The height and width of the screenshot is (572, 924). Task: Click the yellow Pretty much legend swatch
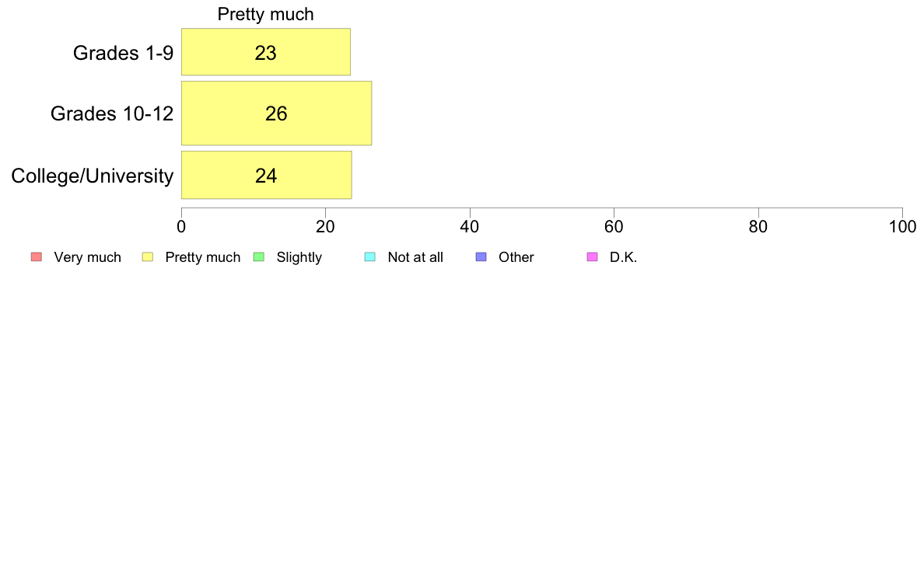click(148, 256)
